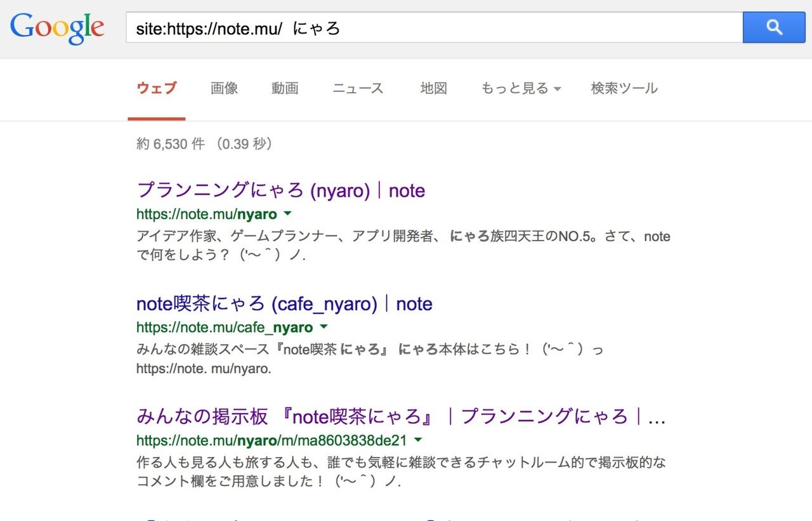
Task: Click URL https://note.mu/nyaro/m/ma8603838de21
Action: coord(272,440)
